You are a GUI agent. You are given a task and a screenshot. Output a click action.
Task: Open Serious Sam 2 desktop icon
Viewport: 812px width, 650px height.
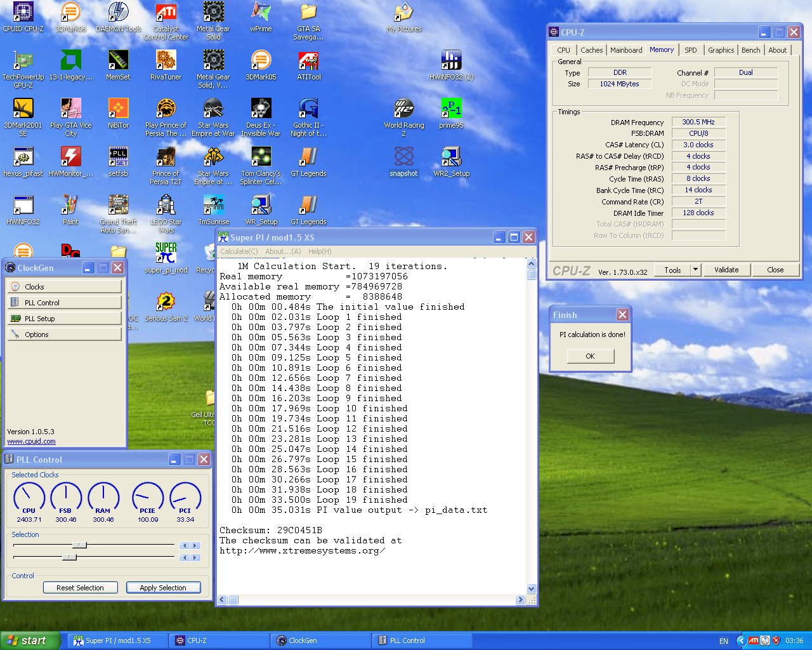pyautogui.click(x=166, y=307)
